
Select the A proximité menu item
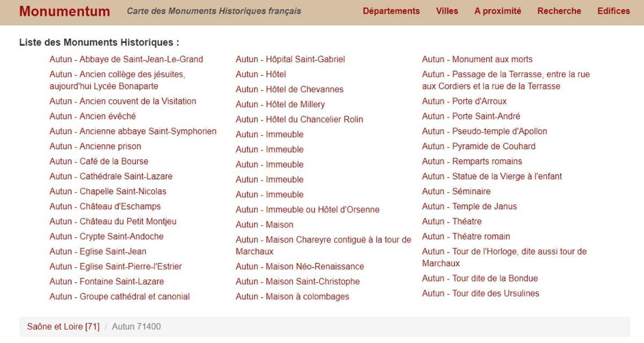coord(498,11)
